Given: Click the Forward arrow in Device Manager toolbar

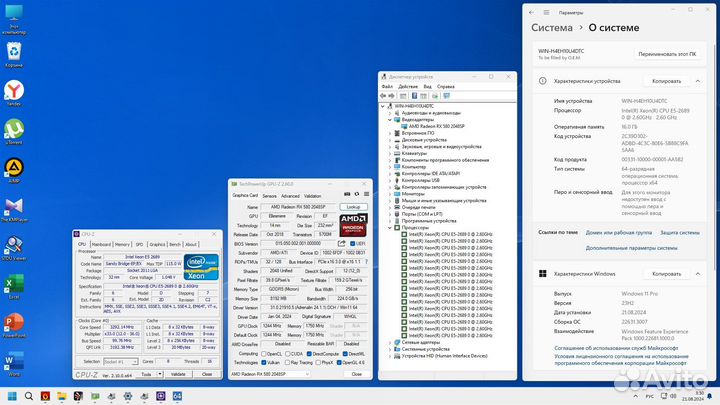Looking at the screenshot, I should tap(392, 96).
